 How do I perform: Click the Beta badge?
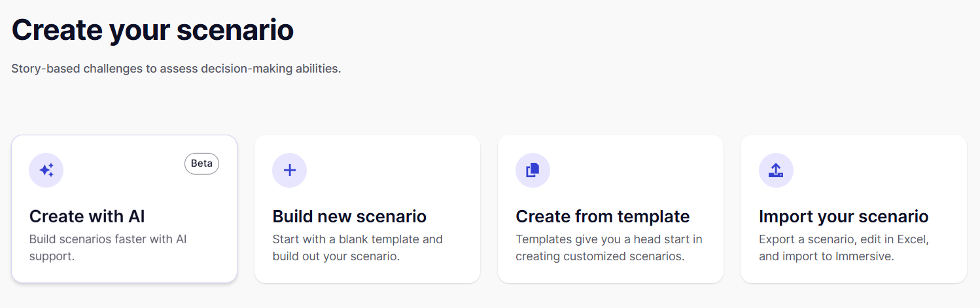(201, 163)
